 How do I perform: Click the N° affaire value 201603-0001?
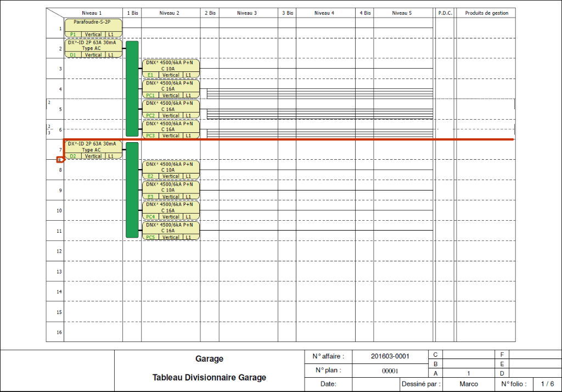390,356
